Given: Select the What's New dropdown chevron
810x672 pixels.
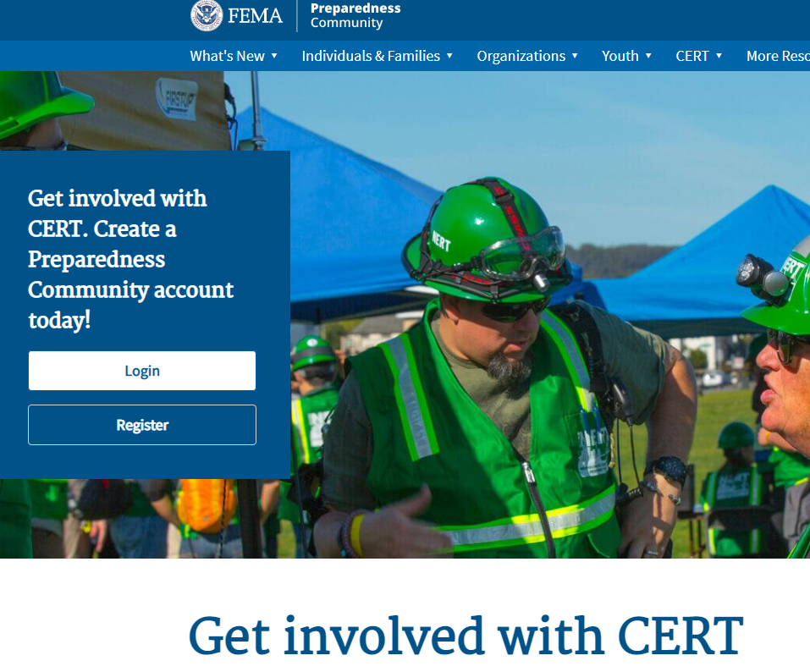Looking at the screenshot, I should tap(276, 57).
